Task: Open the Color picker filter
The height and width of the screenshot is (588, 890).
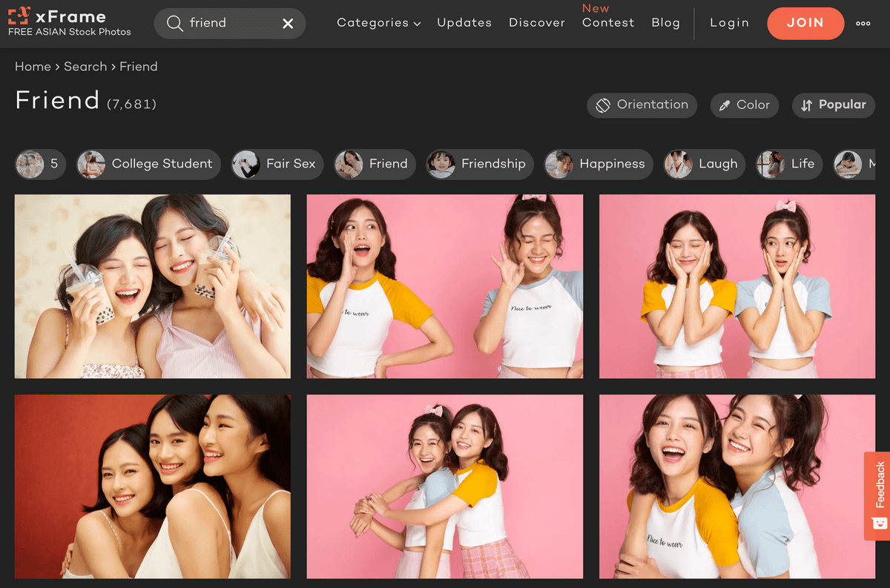Action: coord(744,105)
